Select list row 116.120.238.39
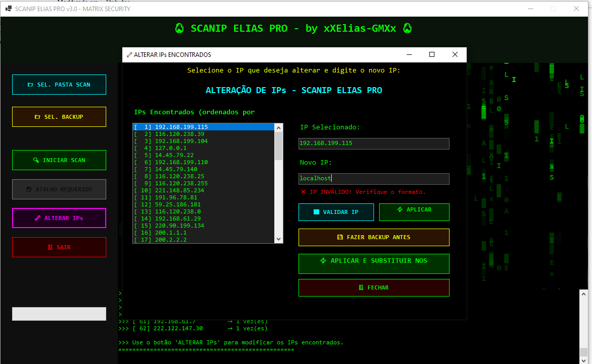This screenshot has height=364, width=592. pyautogui.click(x=203, y=134)
